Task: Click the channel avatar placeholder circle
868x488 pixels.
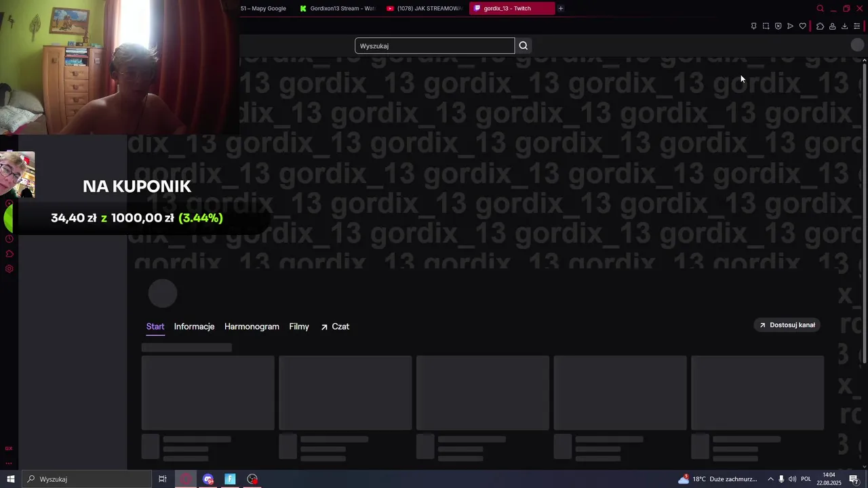Action: pyautogui.click(x=163, y=293)
